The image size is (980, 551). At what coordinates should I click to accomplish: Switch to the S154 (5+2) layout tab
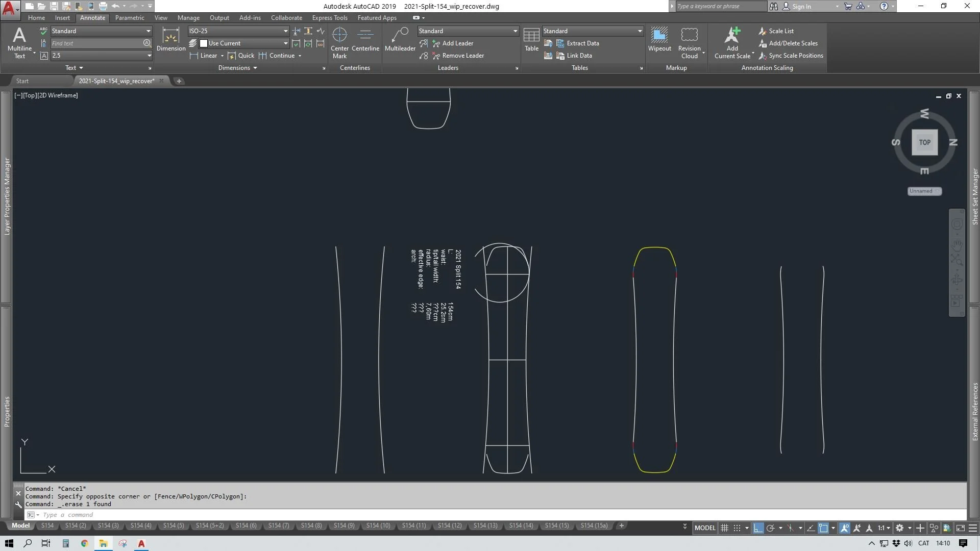(x=209, y=525)
